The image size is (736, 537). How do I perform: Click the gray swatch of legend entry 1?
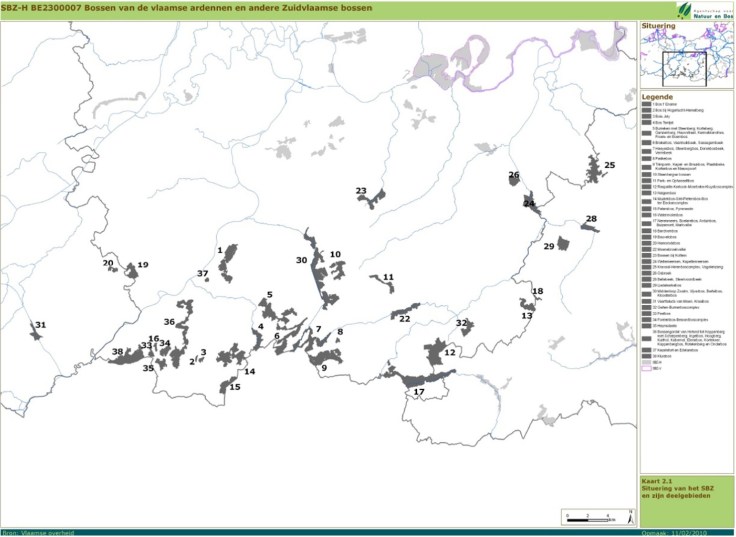(647, 104)
